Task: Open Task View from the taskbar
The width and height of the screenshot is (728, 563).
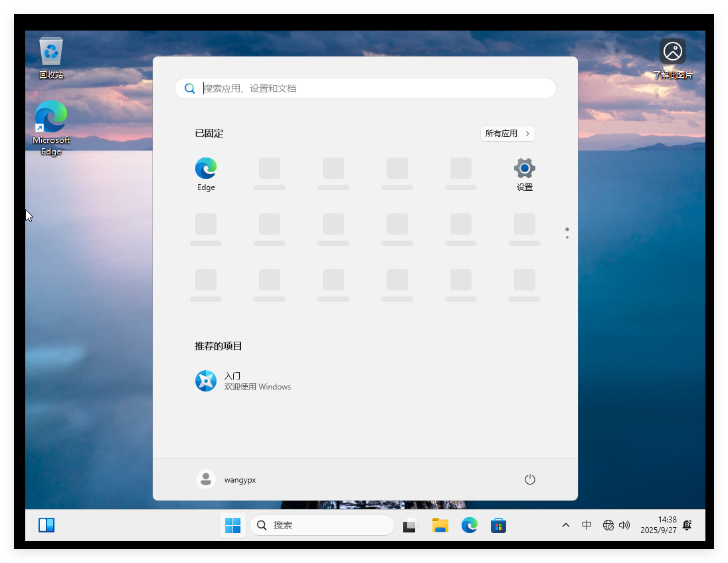Action: click(410, 525)
